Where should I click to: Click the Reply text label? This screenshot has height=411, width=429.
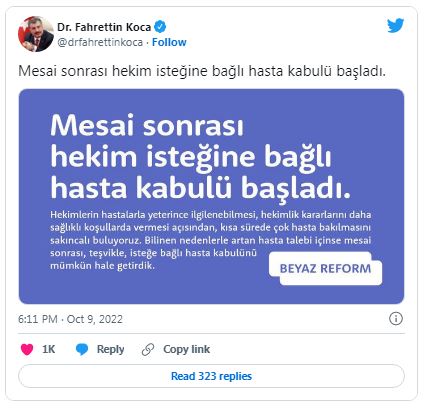(x=110, y=349)
